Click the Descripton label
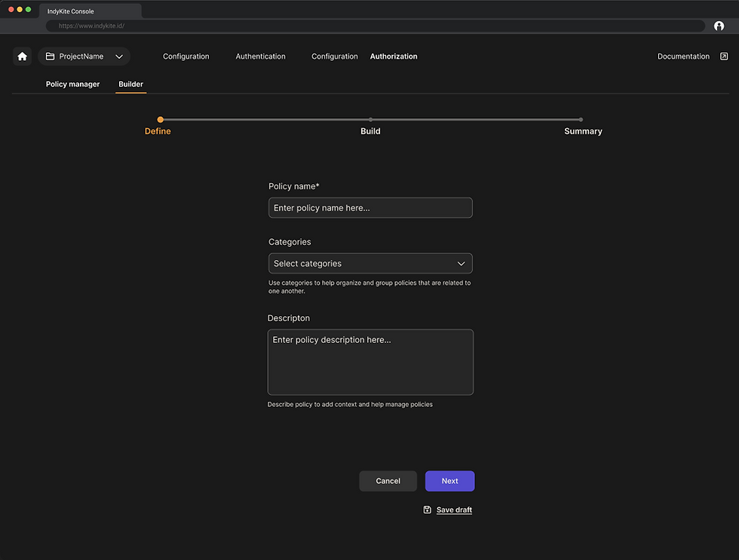Screen dimensions: 739x560 288,318
